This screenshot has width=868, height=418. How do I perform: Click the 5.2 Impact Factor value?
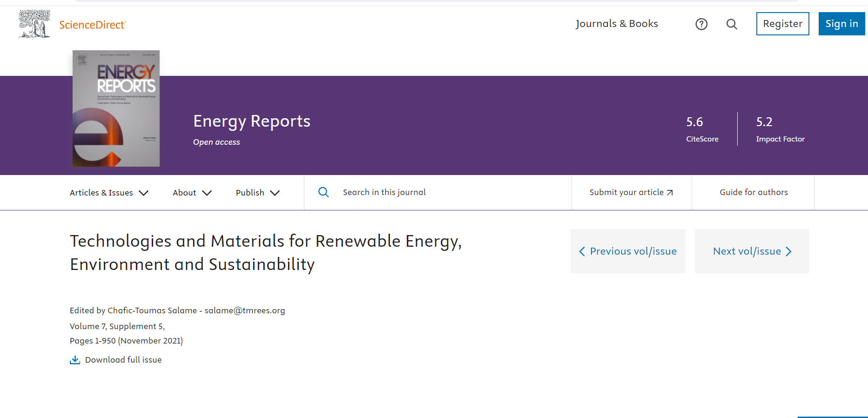point(764,122)
